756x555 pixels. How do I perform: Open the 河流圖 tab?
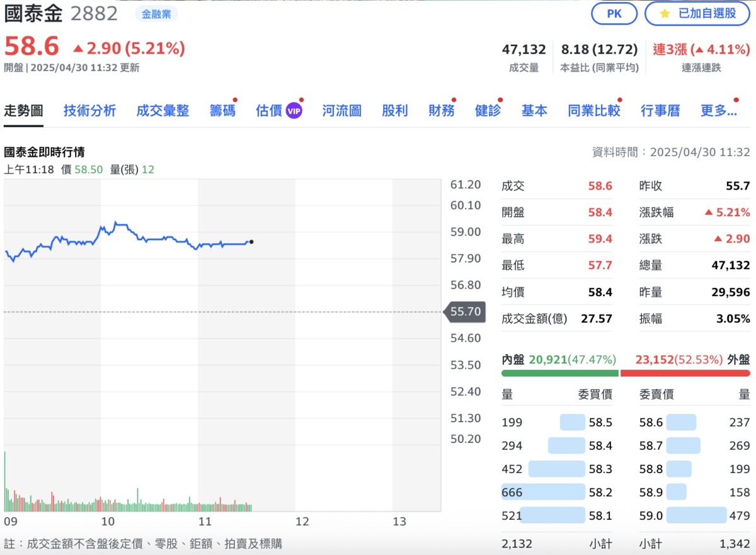(x=342, y=111)
